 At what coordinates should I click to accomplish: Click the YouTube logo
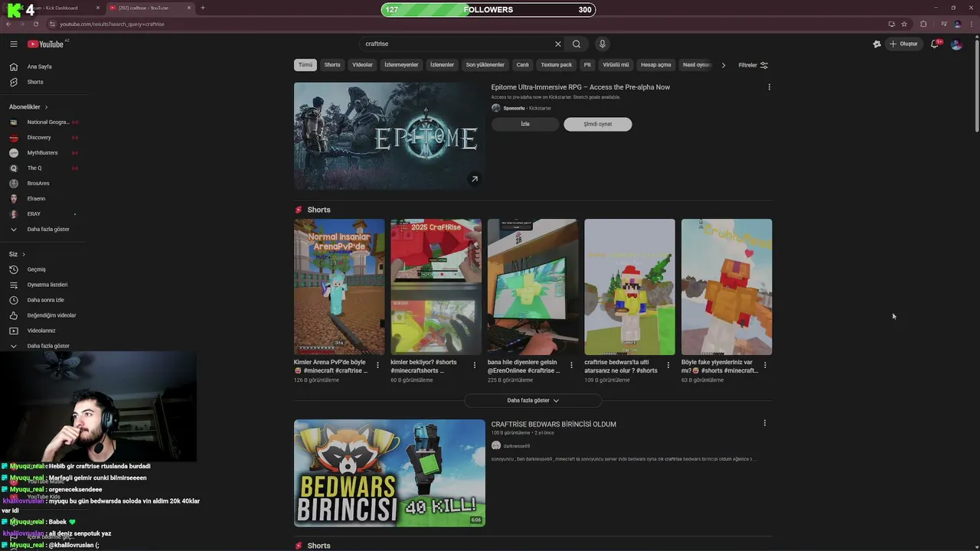pyautogui.click(x=46, y=44)
